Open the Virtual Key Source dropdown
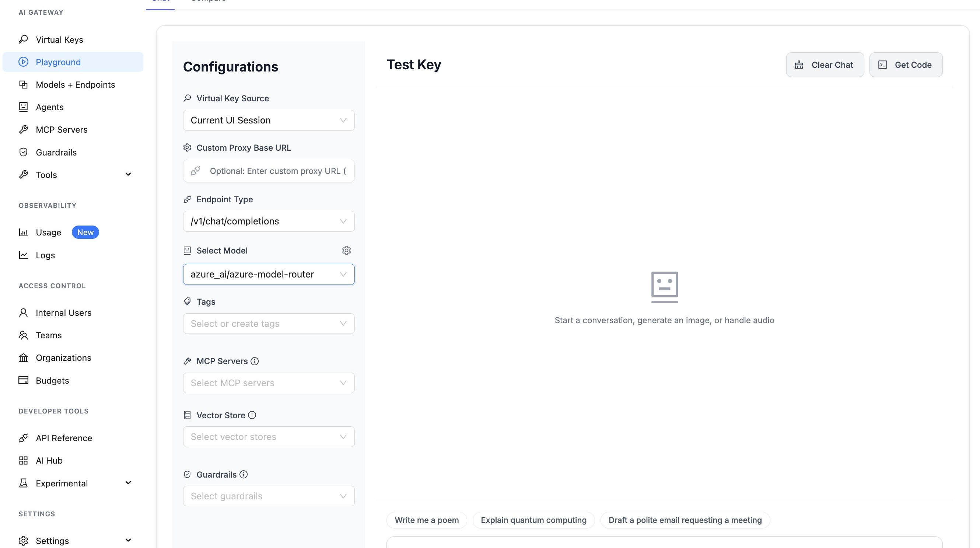Viewport: 980px width, 548px height. coord(269,120)
